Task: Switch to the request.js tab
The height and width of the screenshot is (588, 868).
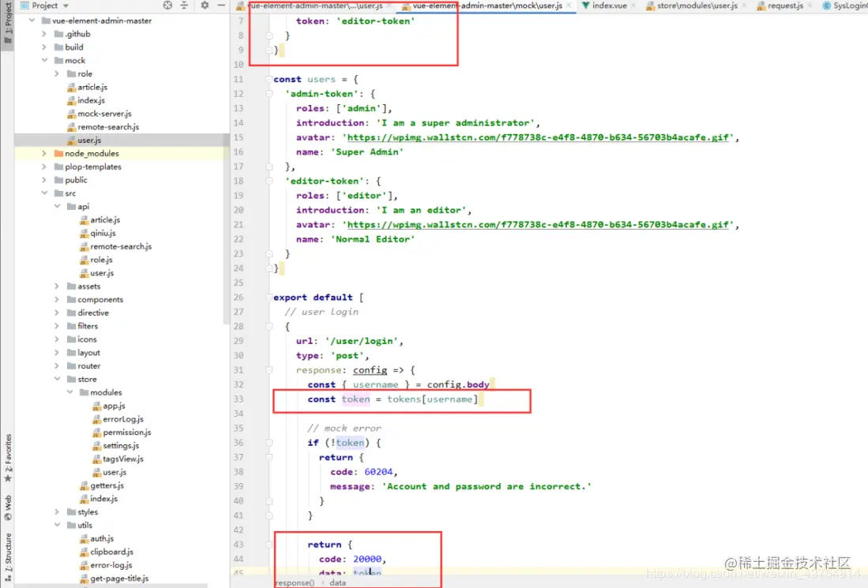Action: click(785, 6)
